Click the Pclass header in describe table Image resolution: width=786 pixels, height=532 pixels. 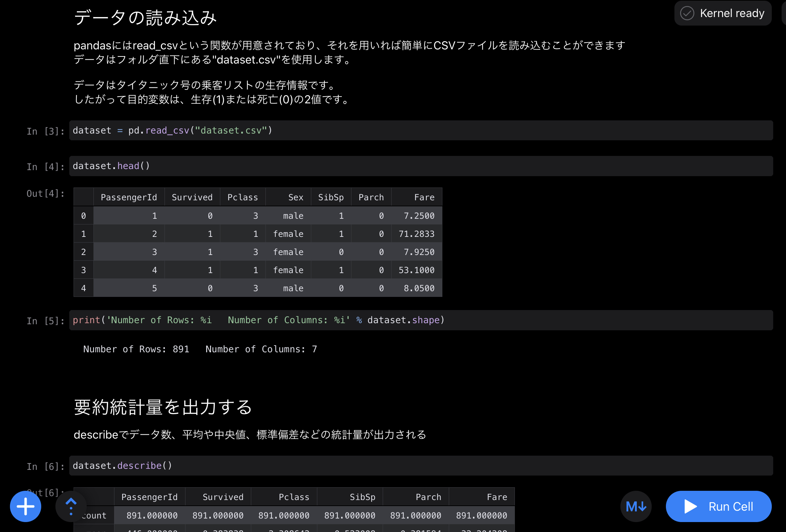pyautogui.click(x=294, y=497)
